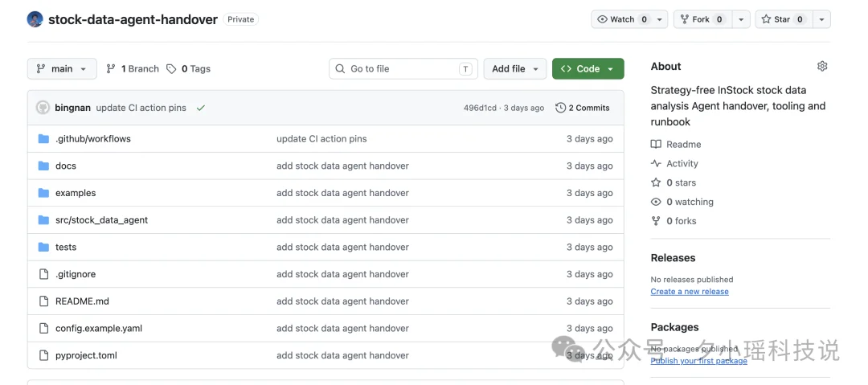868x385 pixels.
Task: Open the Readme link in About
Action: click(x=676, y=145)
